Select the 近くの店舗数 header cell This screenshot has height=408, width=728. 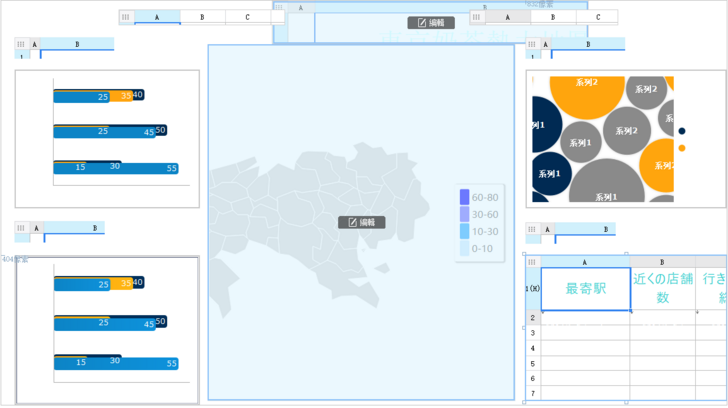pyautogui.click(x=662, y=289)
